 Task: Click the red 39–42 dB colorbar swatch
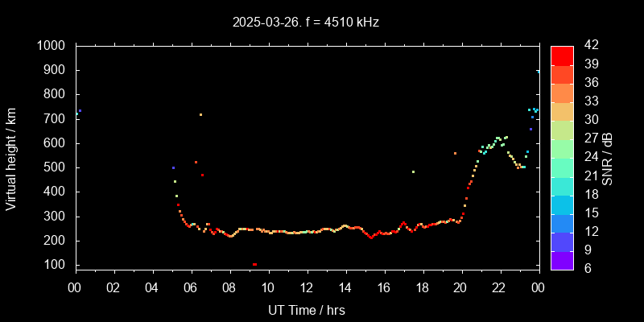click(x=562, y=55)
